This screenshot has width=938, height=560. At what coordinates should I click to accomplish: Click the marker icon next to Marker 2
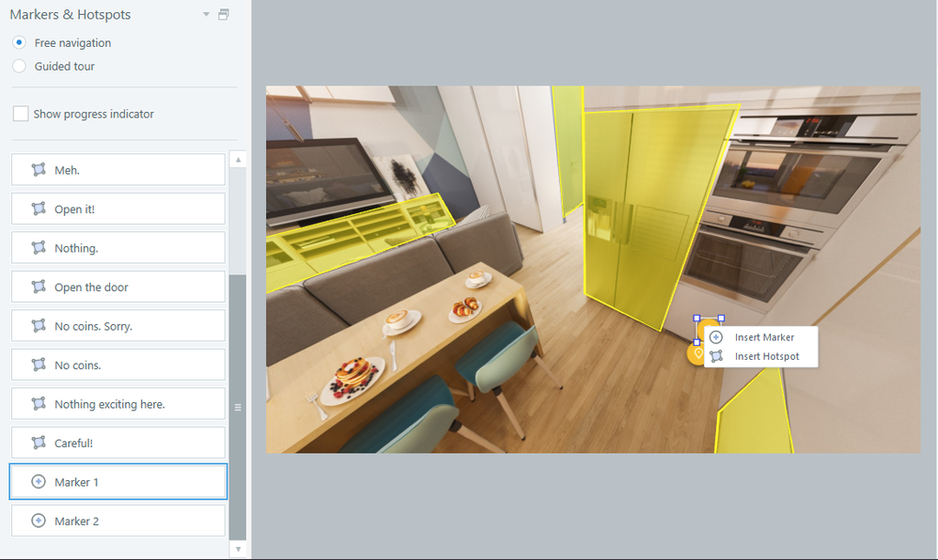(x=39, y=521)
